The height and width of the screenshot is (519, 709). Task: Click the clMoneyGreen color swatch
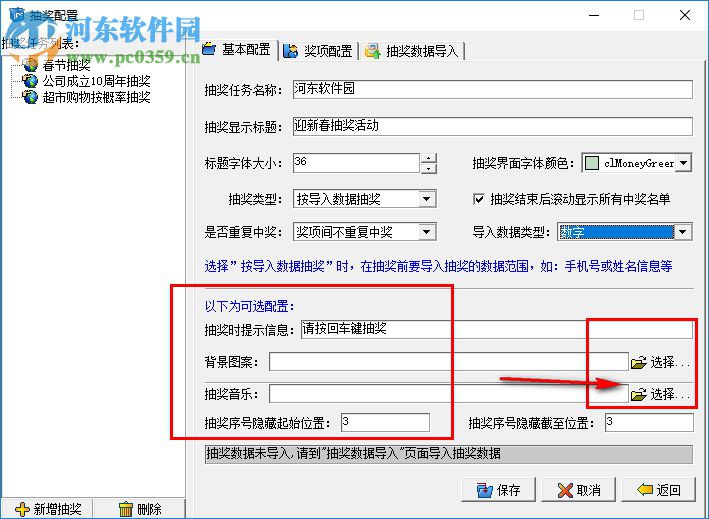pos(591,163)
